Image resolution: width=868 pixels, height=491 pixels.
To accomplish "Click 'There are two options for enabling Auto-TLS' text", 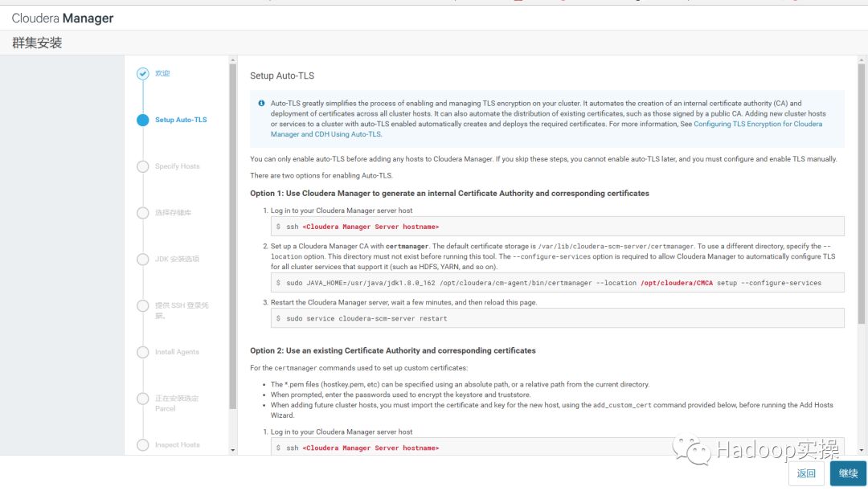I will 321,175.
